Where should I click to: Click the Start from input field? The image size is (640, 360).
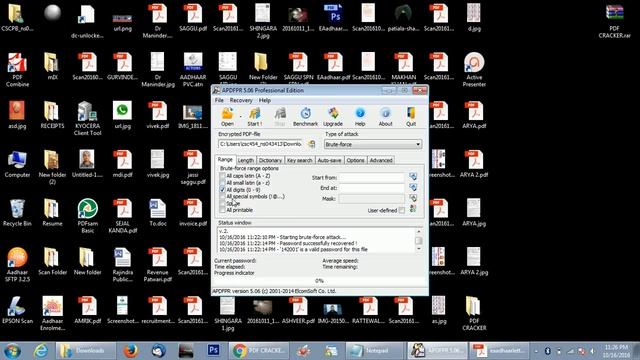371,177
